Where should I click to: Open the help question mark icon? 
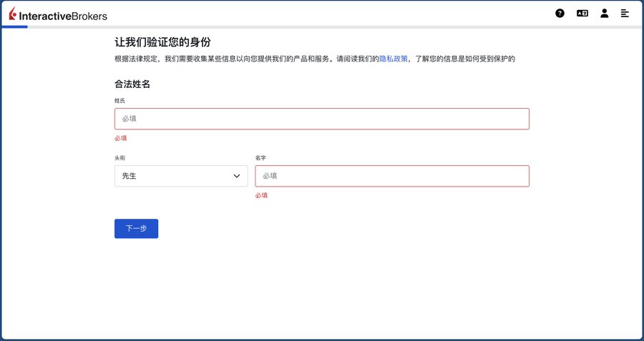pyautogui.click(x=560, y=14)
